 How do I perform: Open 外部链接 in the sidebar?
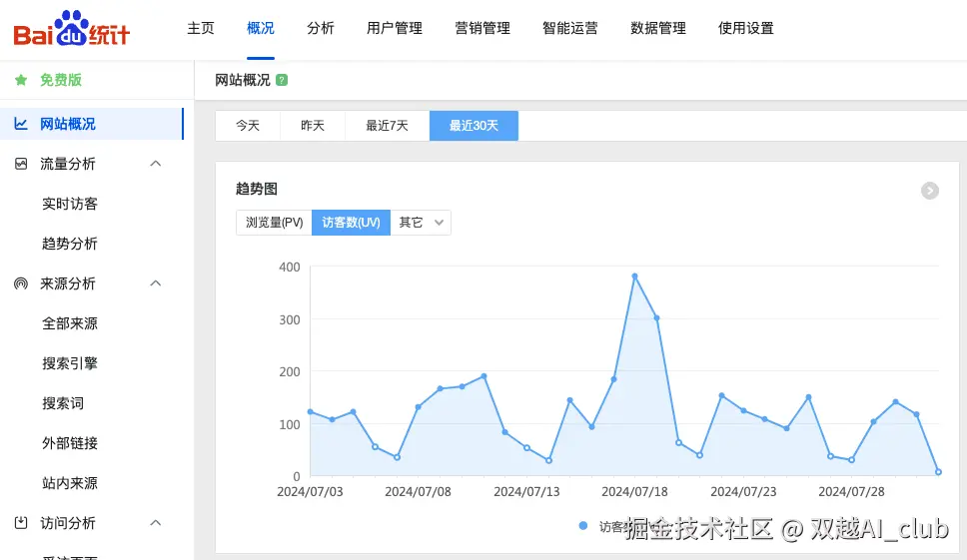[70, 443]
